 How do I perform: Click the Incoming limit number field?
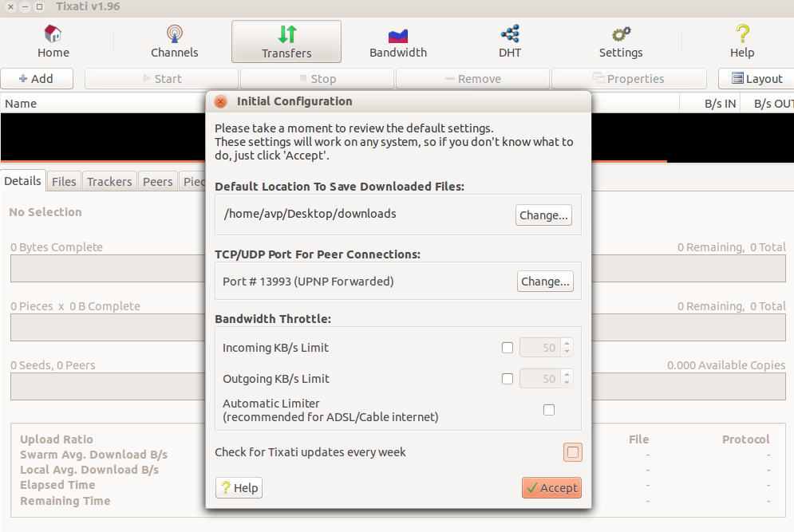(539, 348)
